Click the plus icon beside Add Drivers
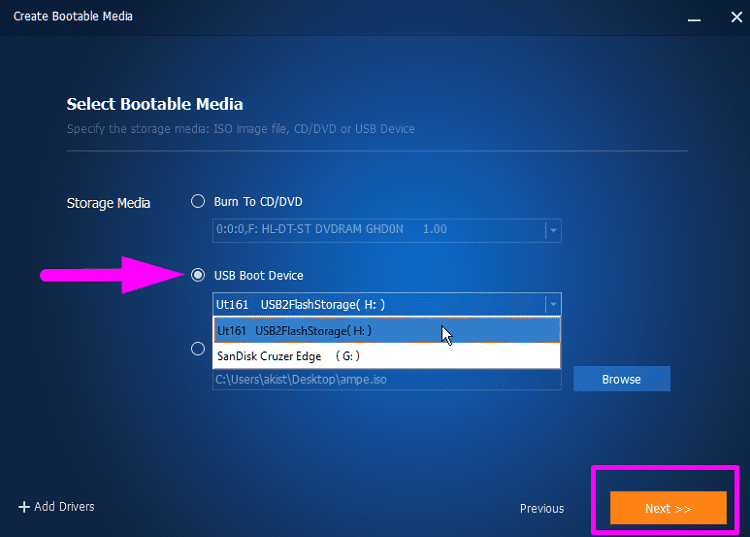This screenshot has height=537, width=750. tap(24, 507)
